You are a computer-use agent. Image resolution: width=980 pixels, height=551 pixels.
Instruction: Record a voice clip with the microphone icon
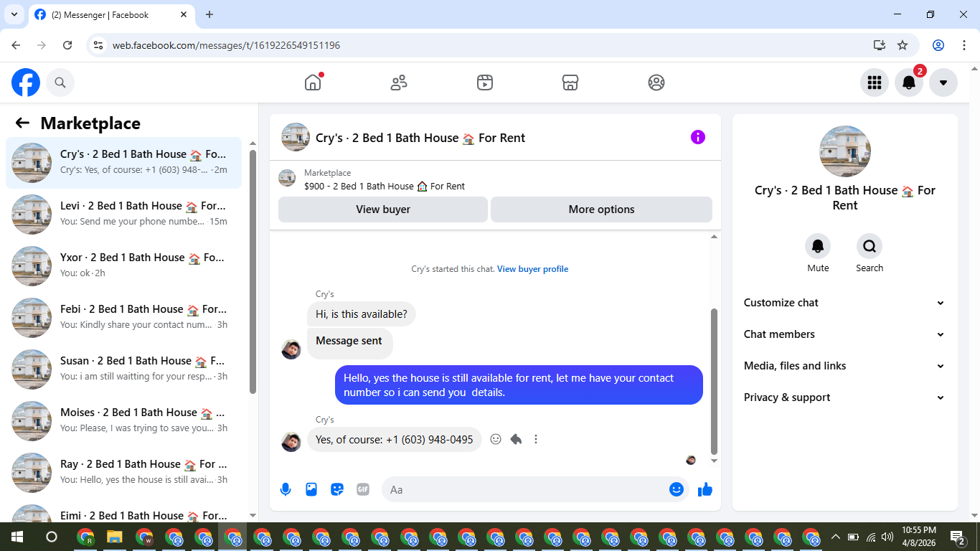pyautogui.click(x=286, y=489)
